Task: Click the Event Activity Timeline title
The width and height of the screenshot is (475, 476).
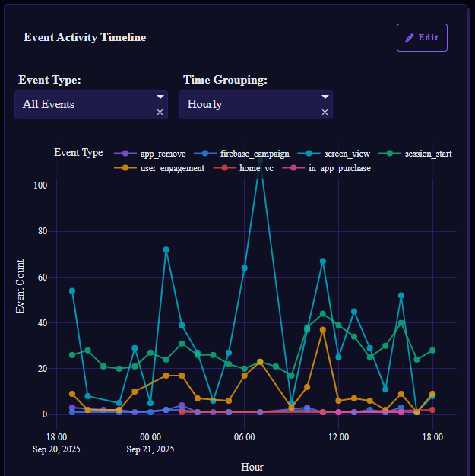Action: tap(85, 37)
